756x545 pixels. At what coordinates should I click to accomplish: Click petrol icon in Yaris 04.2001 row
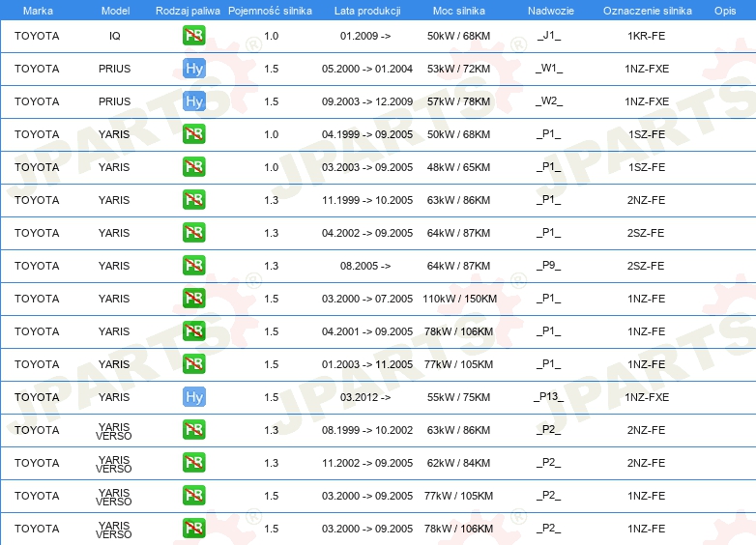coord(193,331)
